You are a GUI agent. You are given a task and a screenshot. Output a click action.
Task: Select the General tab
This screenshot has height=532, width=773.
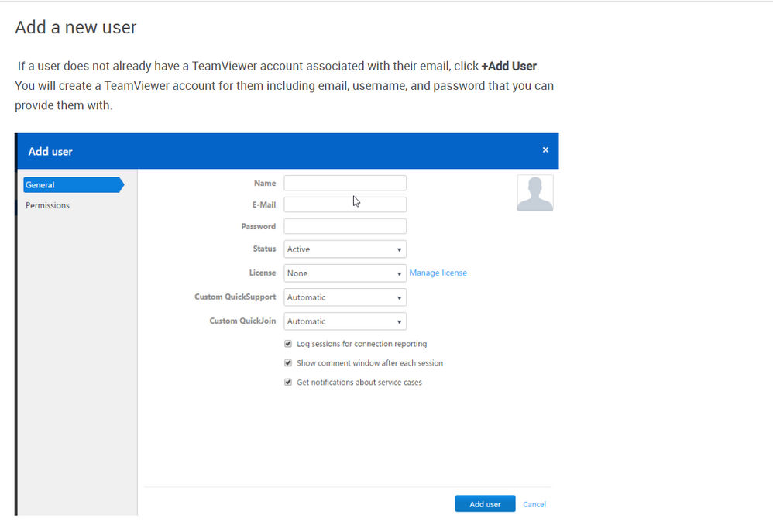[x=74, y=185]
